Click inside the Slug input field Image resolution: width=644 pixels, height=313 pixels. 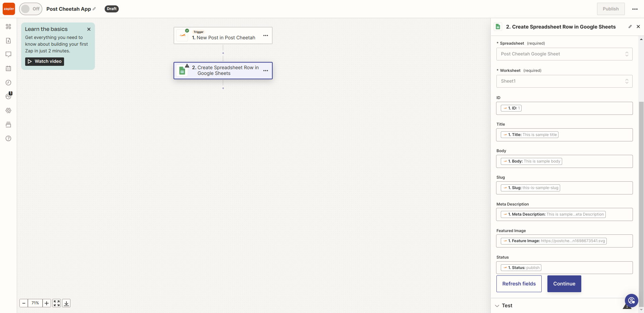coord(564,188)
